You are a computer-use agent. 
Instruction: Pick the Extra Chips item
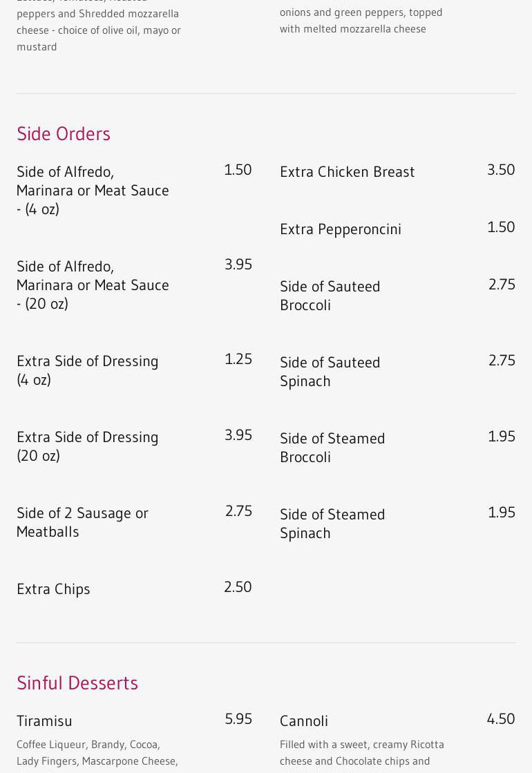(x=53, y=589)
